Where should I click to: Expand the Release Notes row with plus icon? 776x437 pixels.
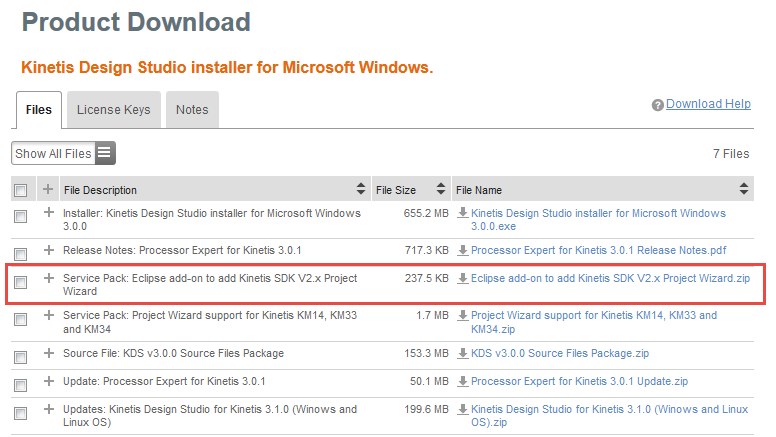tap(49, 250)
